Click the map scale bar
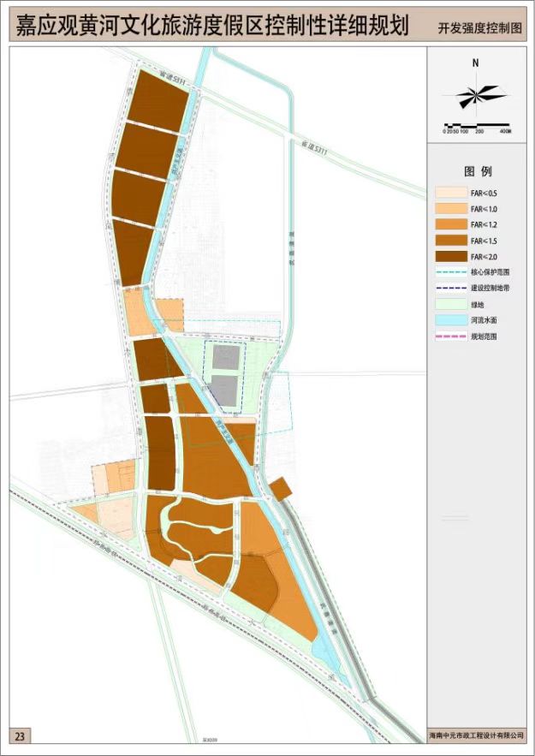535x756 pixels. point(476,126)
